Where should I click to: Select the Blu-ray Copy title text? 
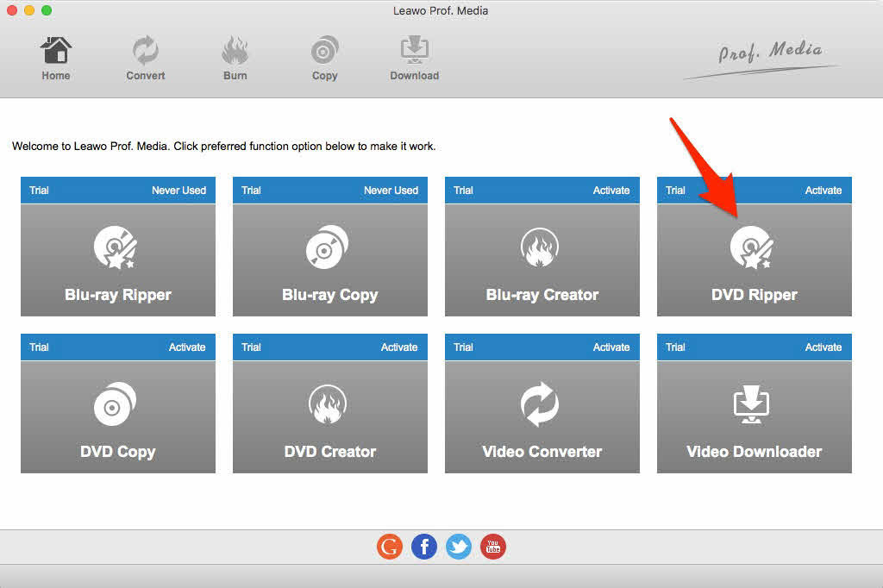330,295
